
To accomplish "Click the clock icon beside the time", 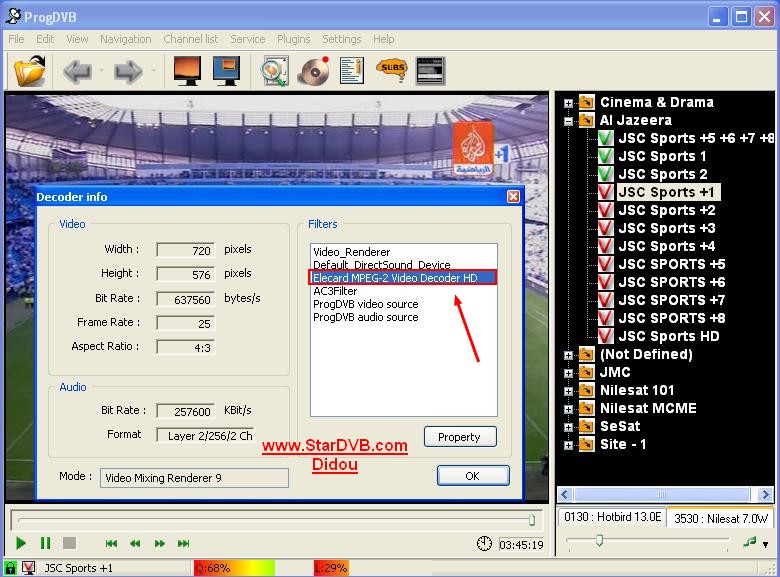I will click(x=484, y=544).
